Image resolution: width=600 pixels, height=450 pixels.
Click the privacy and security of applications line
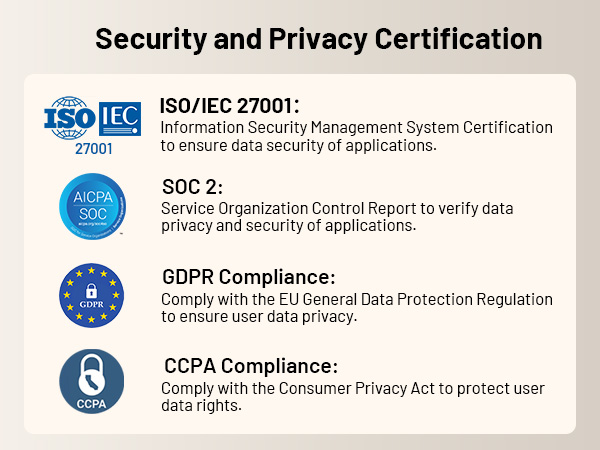point(288,225)
